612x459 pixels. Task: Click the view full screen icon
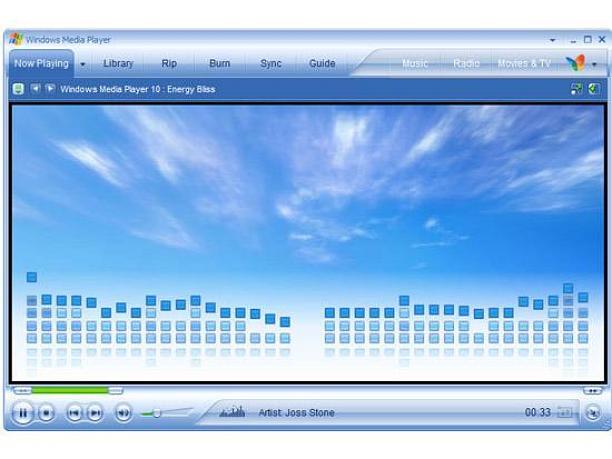(576, 89)
